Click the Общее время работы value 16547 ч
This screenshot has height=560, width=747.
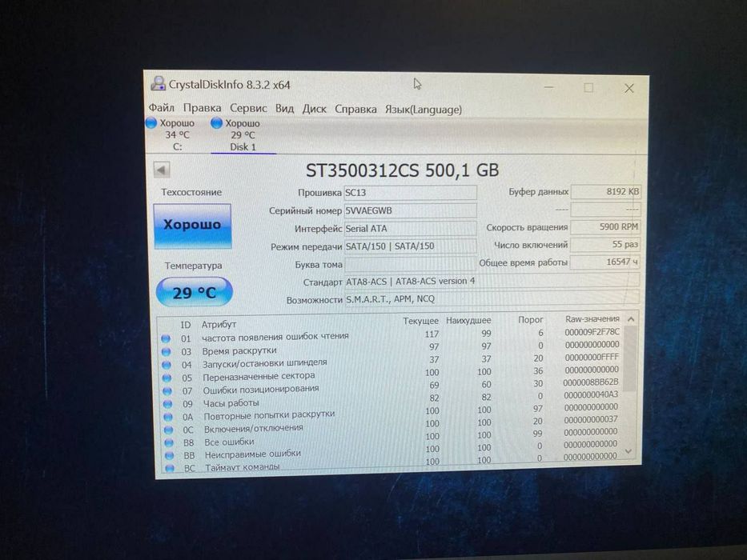click(605, 262)
